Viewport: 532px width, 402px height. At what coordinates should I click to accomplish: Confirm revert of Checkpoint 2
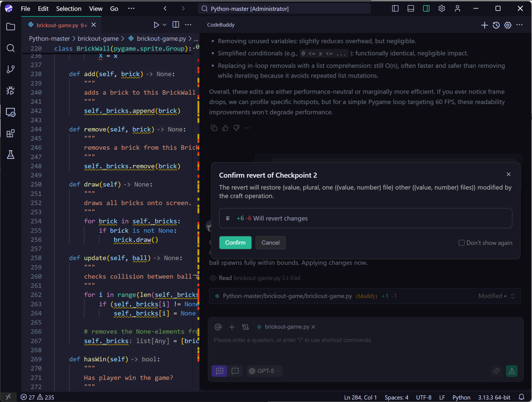(235, 243)
